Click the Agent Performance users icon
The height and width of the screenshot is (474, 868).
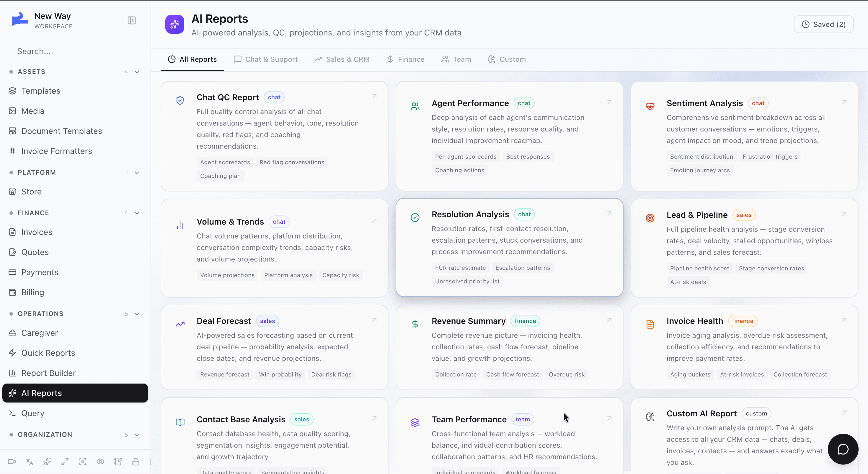coord(415,107)
